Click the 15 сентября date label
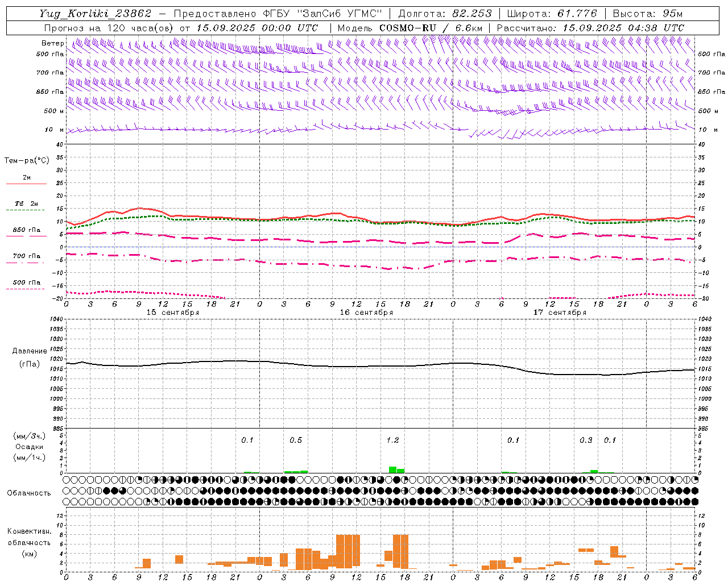This screenshot has width=728, height=582. pyautogui.click(x=172, y=313)
